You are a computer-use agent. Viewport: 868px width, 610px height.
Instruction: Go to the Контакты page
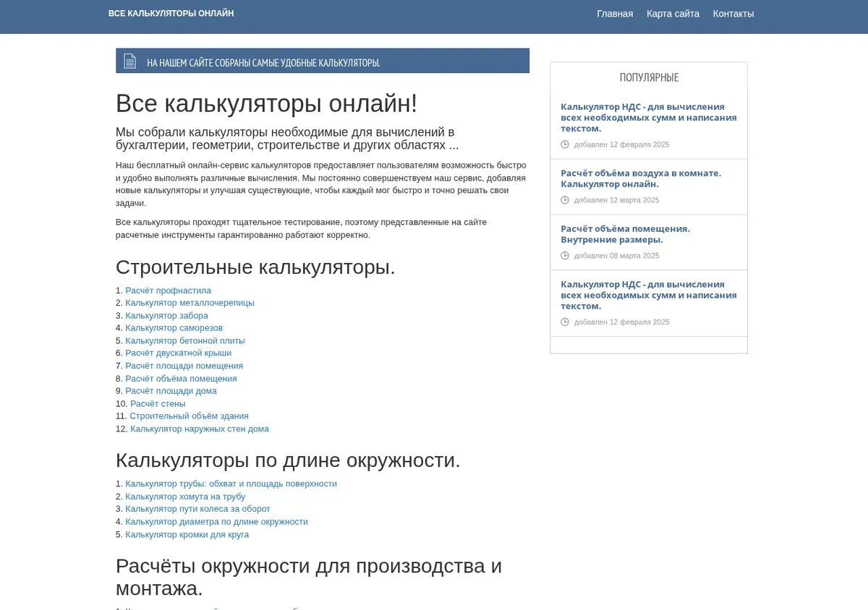[x=733, y=14]
